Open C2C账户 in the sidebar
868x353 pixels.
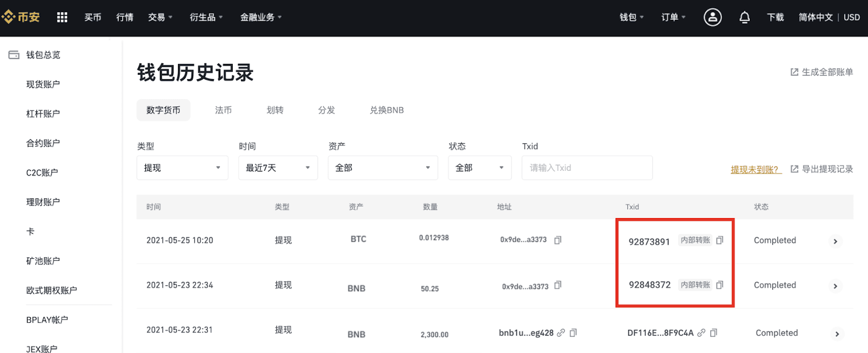click(42, 172)
